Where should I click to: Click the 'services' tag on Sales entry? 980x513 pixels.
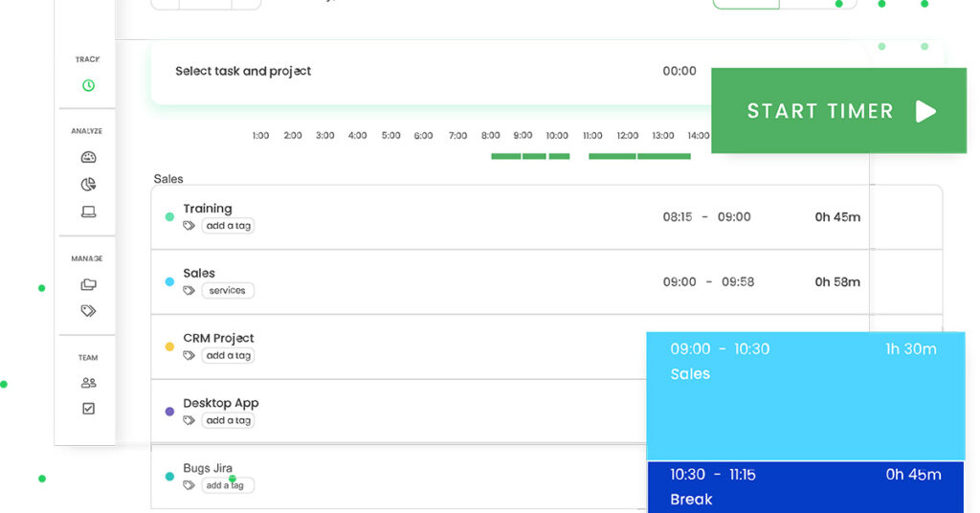tap(228, 291)
